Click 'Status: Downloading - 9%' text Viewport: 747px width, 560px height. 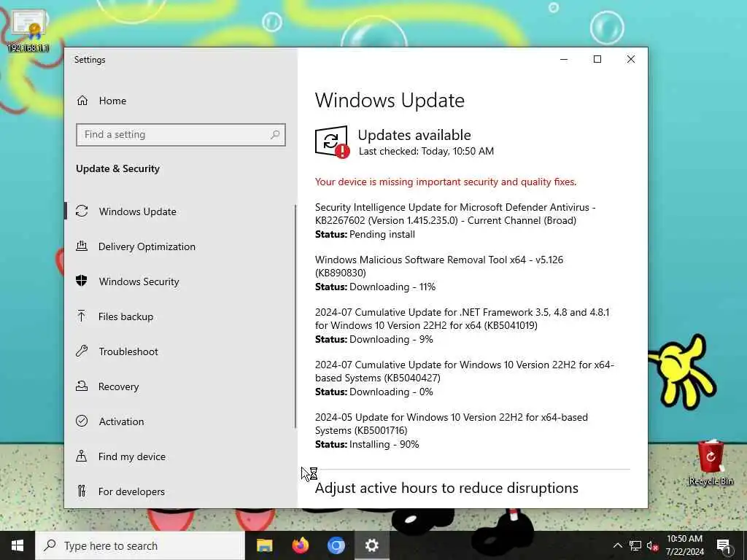(x=374, y=339)
